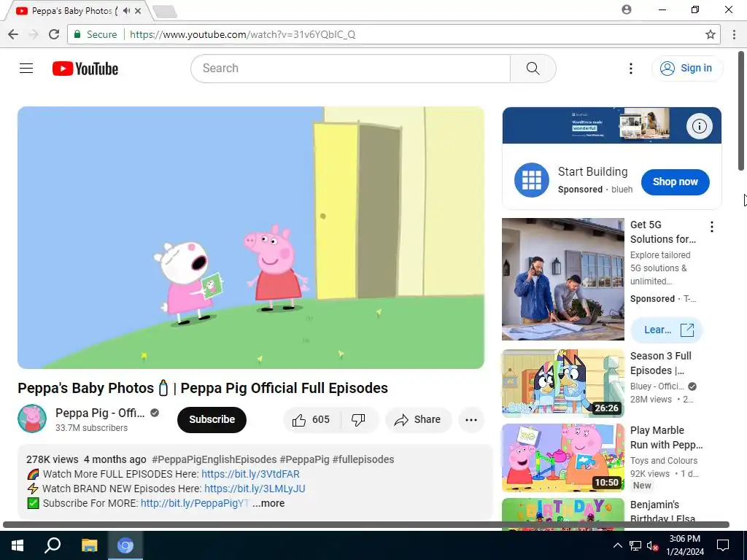Click the Play Marble Run with Peppa title
Screen dimensions: 747x560
667,437
